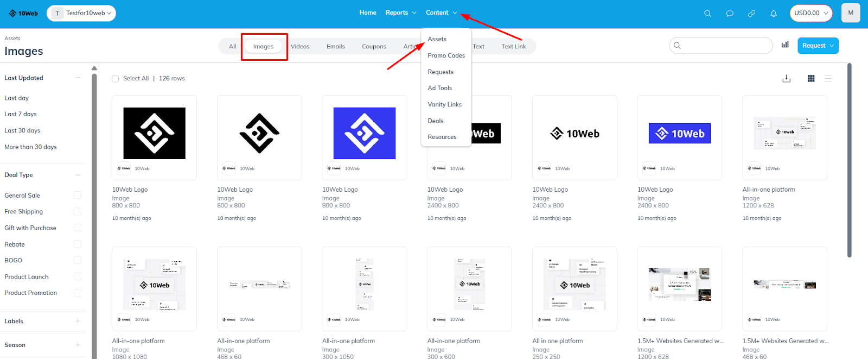Open the blue square 10Web logo thumbnail
This screenshot has height=359, width=868.
click(x=365, y=133)
